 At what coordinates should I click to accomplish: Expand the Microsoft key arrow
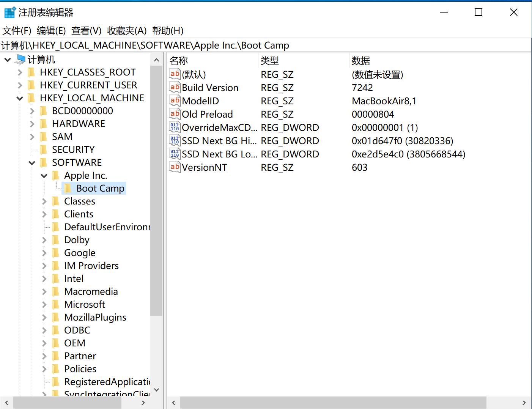44,304
